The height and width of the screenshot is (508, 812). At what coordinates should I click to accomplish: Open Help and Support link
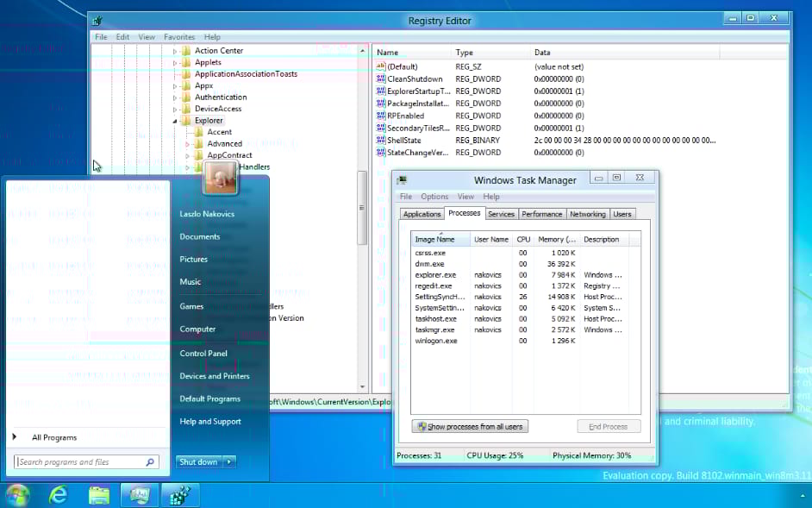pyautogui.click(x=210, y=422)
